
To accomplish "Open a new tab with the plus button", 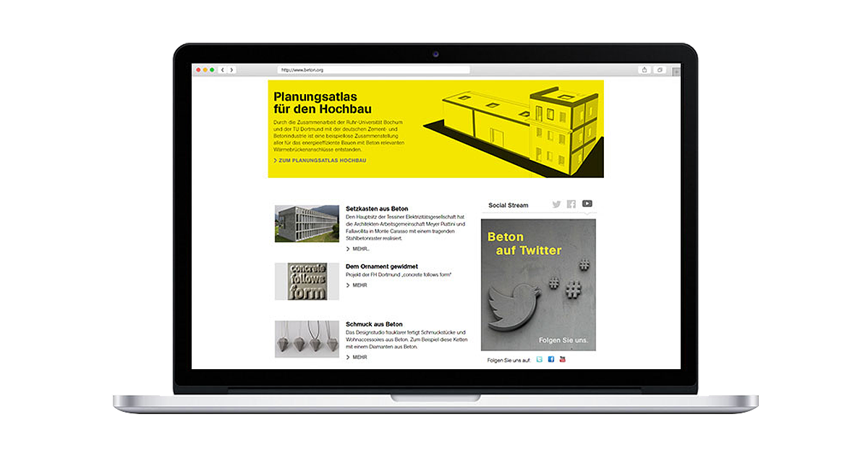I will tap(676, 71).
